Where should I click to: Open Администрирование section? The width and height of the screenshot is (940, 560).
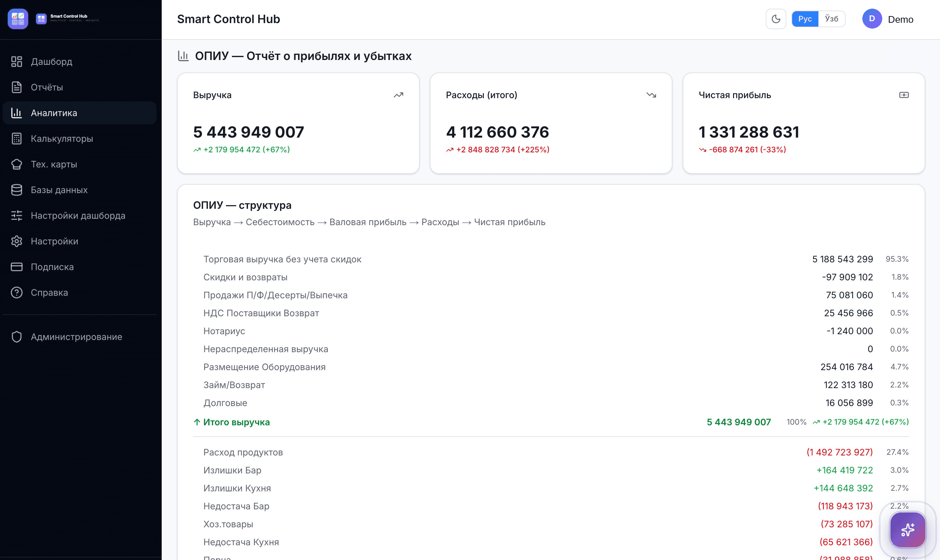(80, 336)
